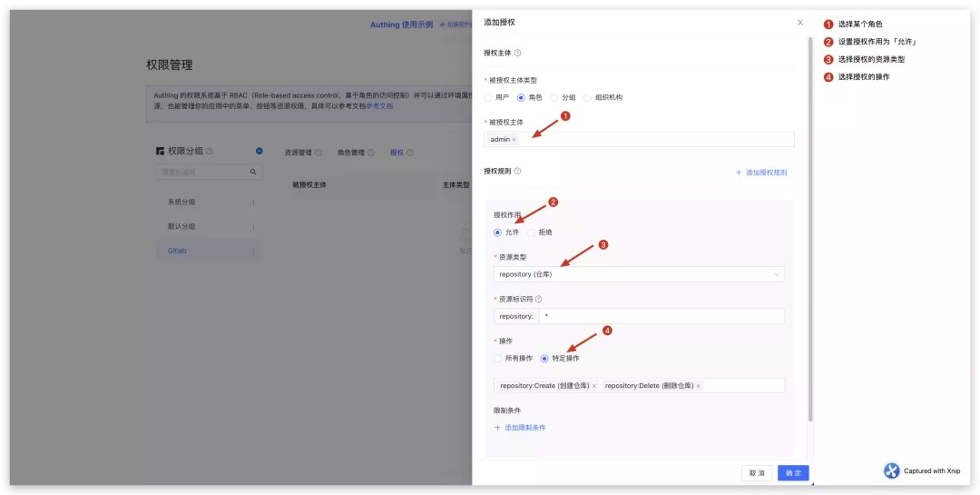
Task: Select the 所有操作 radio option
Action: (497, 359)
